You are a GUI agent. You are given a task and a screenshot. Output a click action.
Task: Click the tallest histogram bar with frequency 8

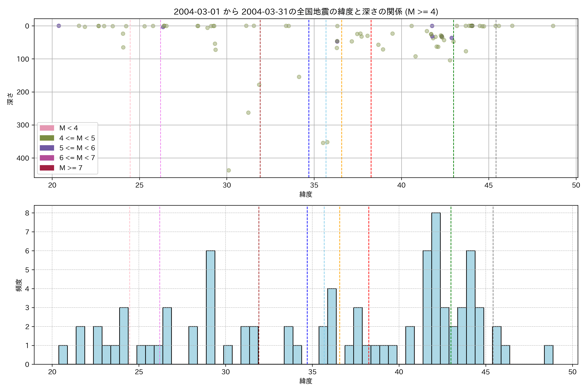(x=436, y=287)
